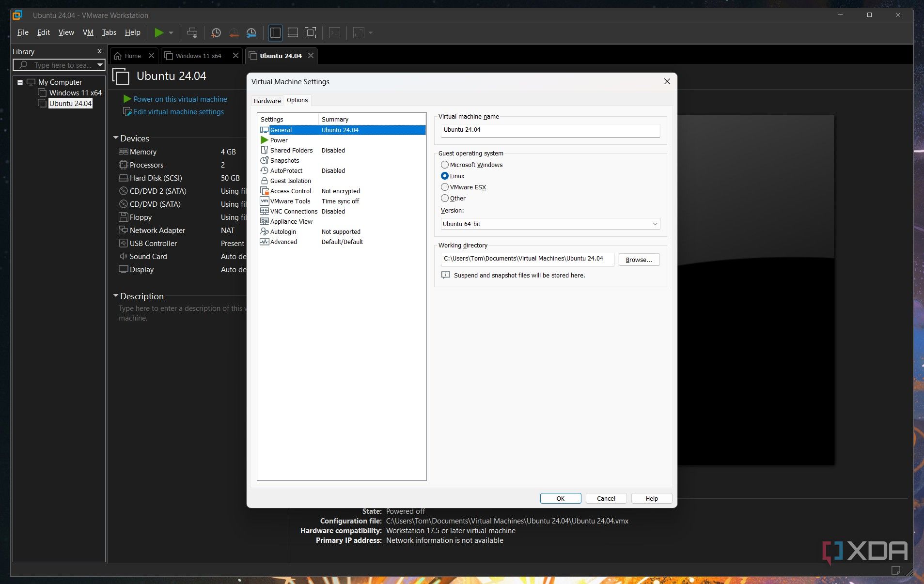Select the Microsoft Windows radio button
924x584 pixels.
[444, 165]
